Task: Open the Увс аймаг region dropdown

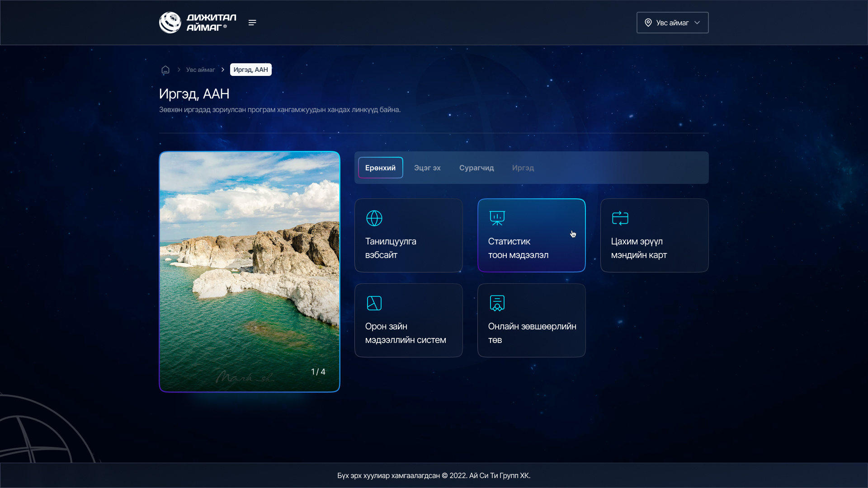Action: click(x=672, y=22)
